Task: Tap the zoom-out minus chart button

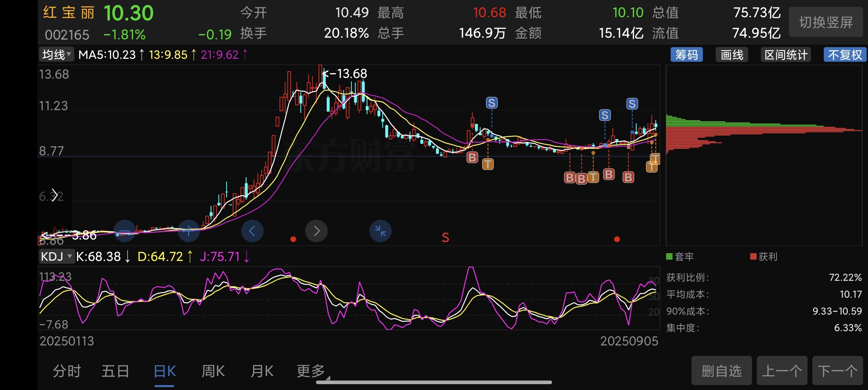Action: (x=125, y=231)
